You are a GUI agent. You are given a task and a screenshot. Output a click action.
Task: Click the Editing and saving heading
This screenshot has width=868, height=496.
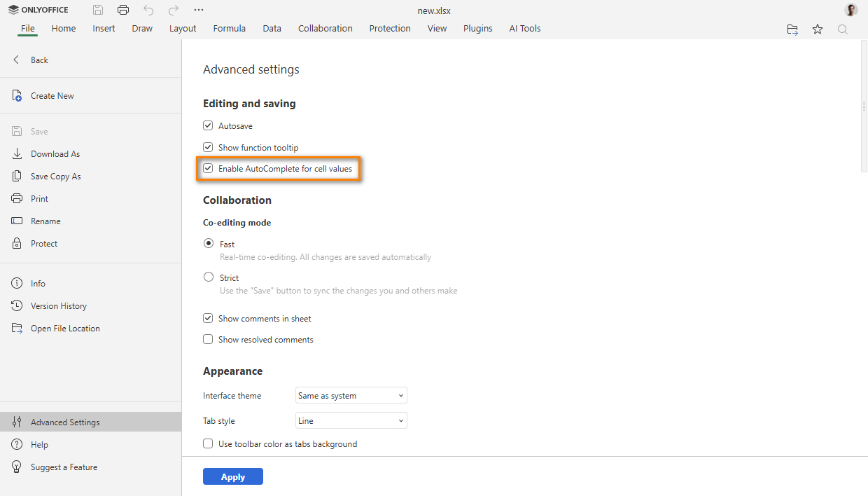[249, 104]
